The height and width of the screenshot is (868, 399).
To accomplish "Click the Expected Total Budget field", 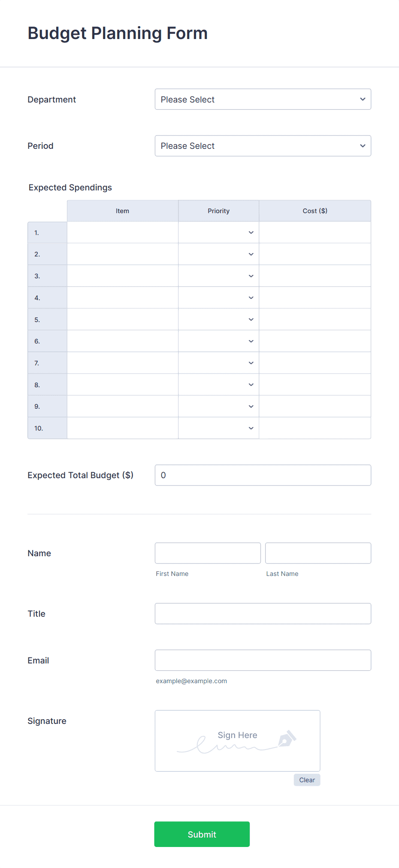I will (x=263, y=475).
